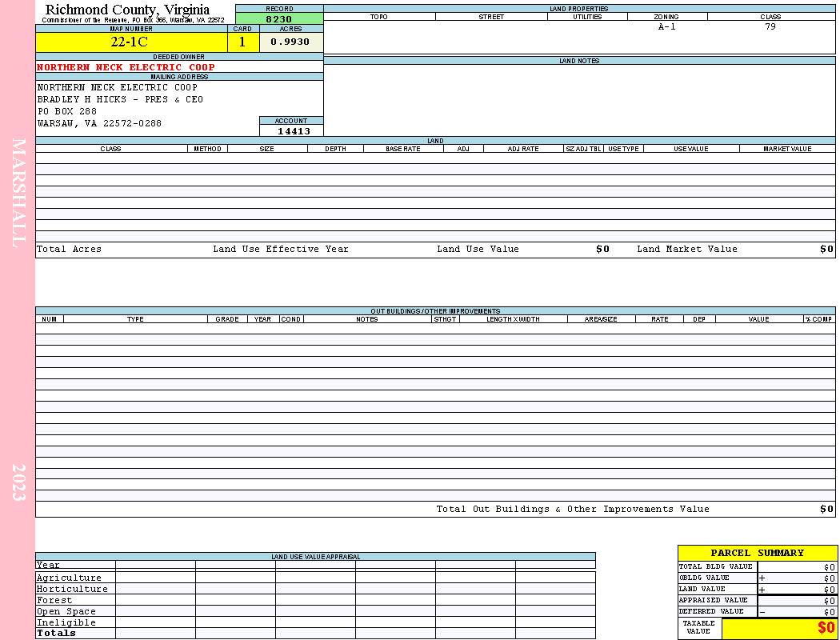Screen dimensions: 840x640
Task: Click the BASE RATE column header
Action: [403, 149]
